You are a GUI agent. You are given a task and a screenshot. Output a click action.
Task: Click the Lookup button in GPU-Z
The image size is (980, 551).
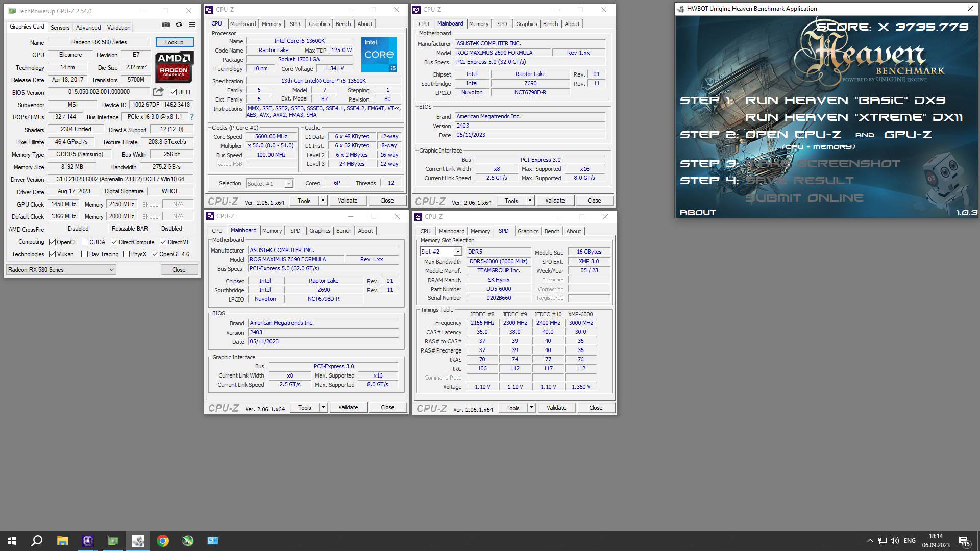click(174, 42)
